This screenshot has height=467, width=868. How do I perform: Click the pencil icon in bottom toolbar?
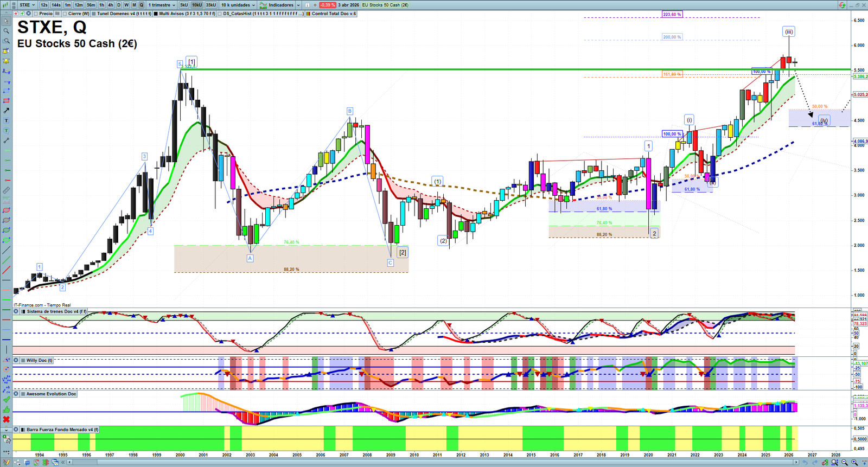(6, 462)
